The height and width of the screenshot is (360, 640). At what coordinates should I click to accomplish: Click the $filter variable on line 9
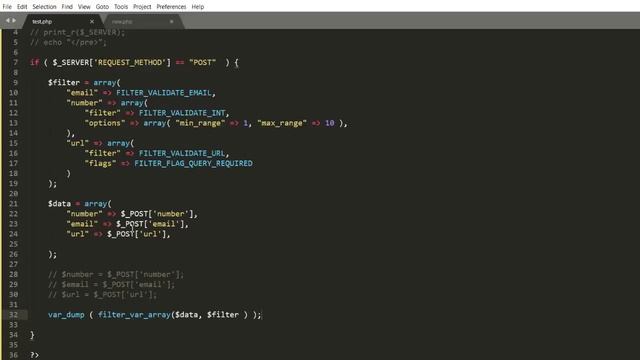pos(64,82)
